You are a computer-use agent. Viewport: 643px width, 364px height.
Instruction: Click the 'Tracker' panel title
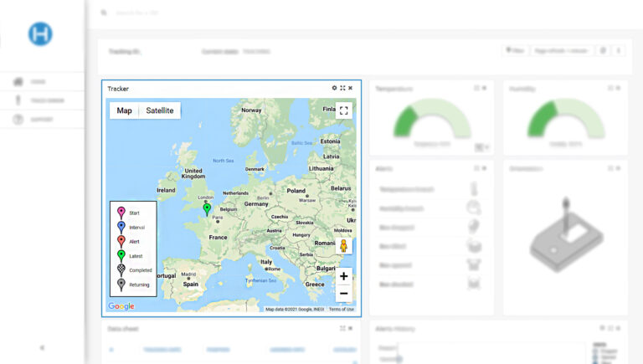pos(118,89)
